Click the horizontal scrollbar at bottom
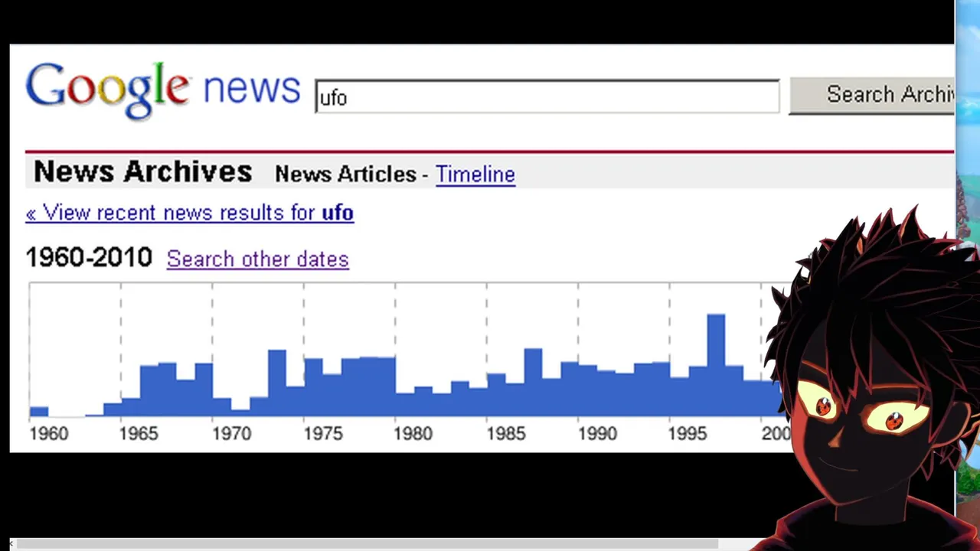The width and height of the screenshot is (980, 551). [367, 544]
